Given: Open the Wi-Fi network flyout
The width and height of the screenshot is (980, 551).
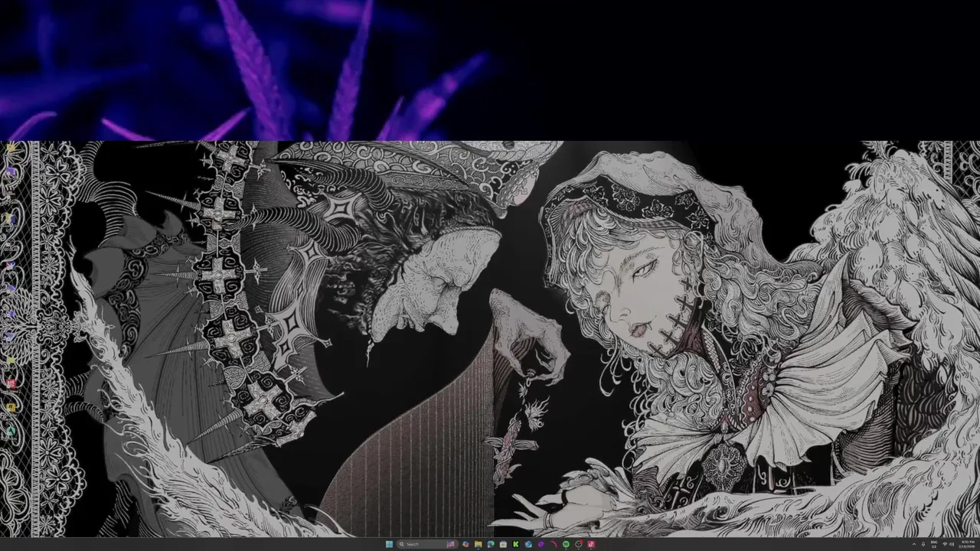Looking at the screenshot, I should pos(945,543).
